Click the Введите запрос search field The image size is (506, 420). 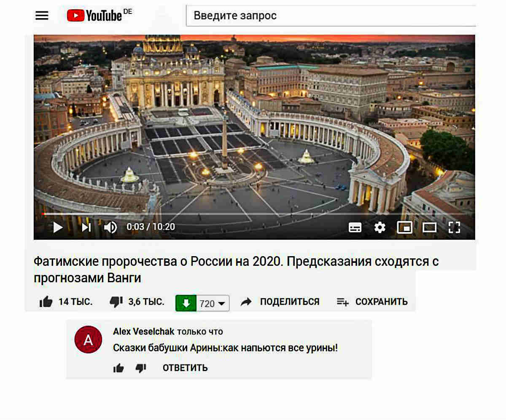[x=331, y=16]
